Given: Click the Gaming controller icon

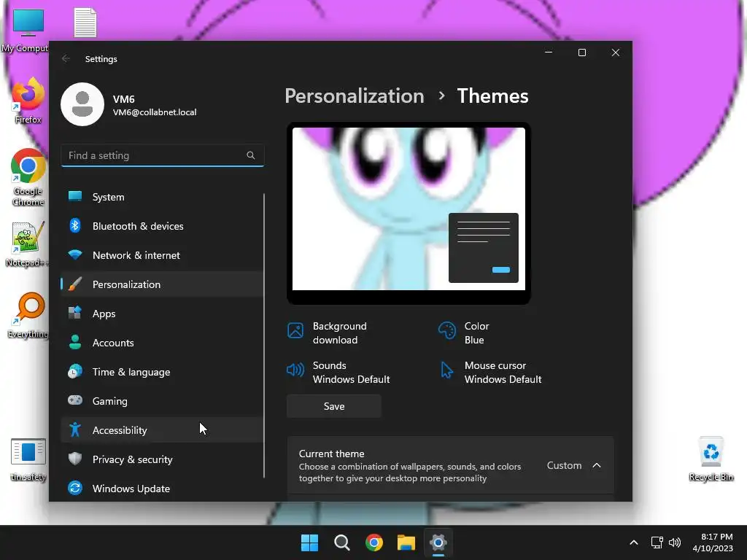Looking at the screenshot, I should pyautogui.click(x=75, y=400).
